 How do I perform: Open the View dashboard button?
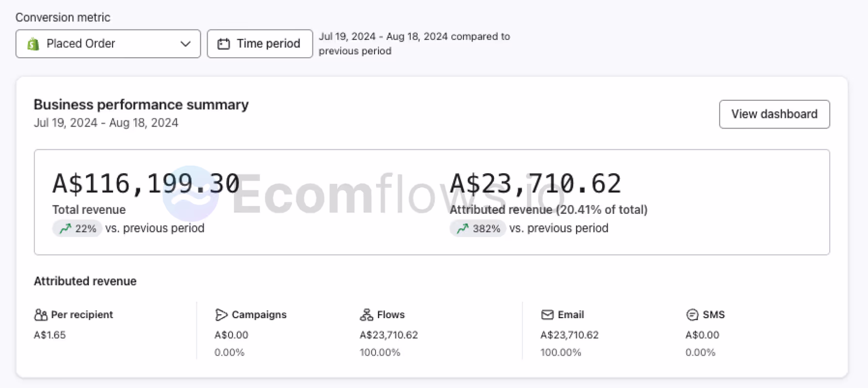(x=774, y=114)
